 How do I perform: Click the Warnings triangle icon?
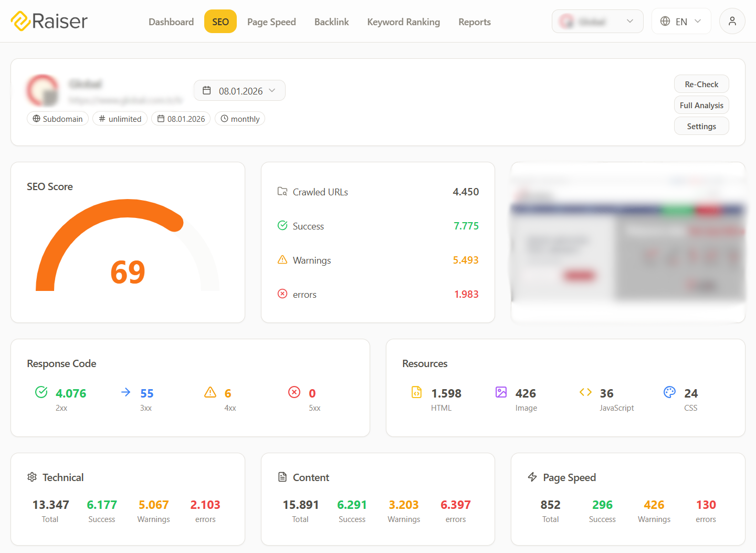point(282,259)
